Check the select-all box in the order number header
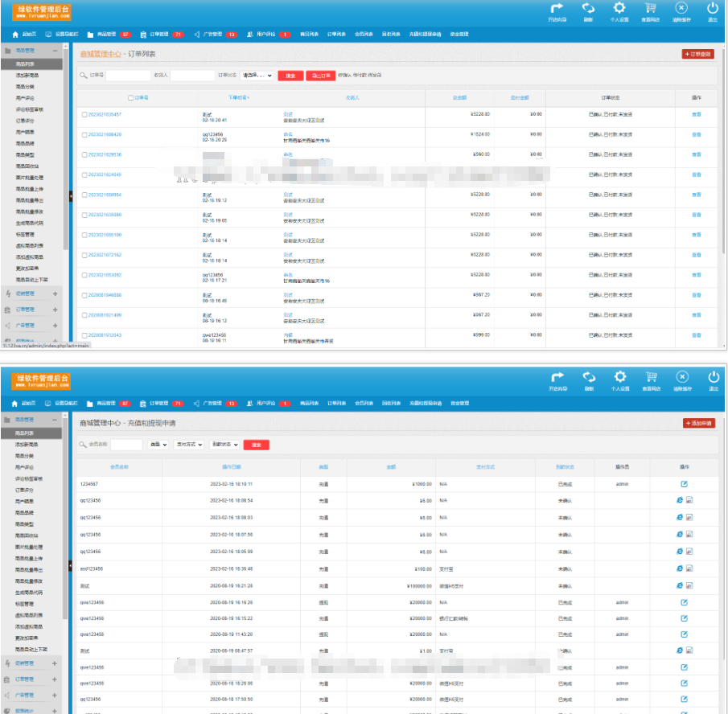 130,97
